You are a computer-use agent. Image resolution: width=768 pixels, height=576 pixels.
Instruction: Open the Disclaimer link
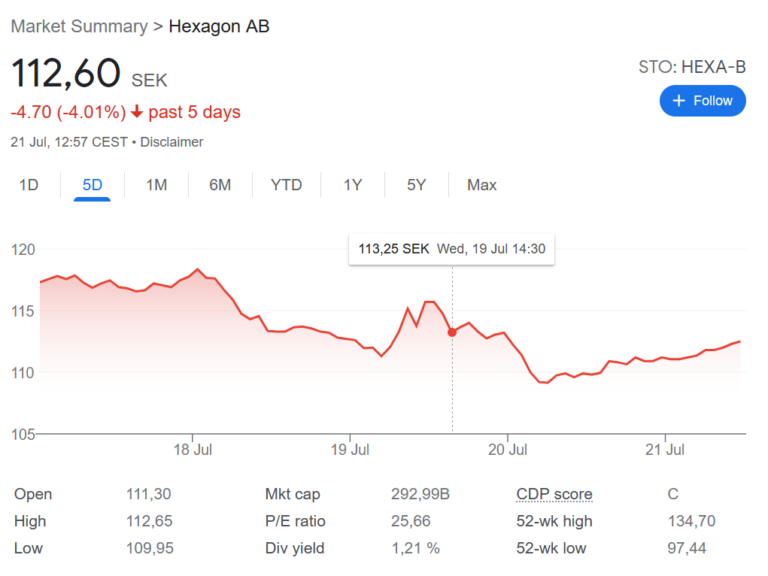point(171,142)
